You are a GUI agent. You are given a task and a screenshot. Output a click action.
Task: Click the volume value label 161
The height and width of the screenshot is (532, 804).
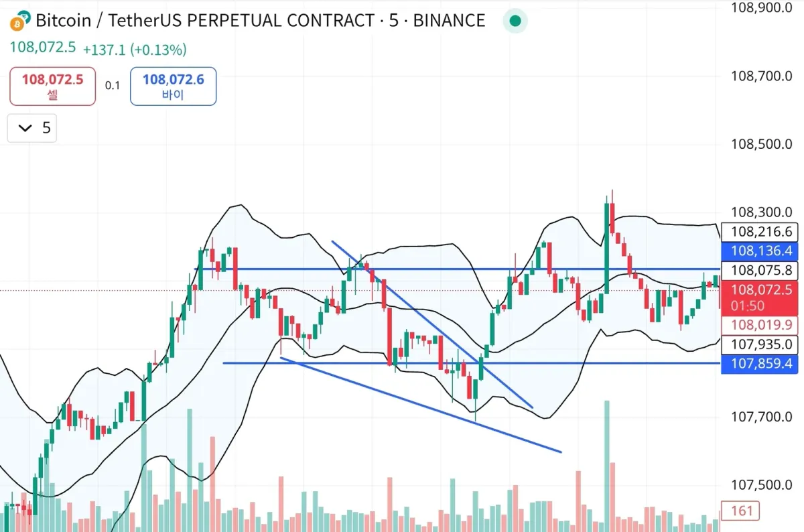[742, 511]
